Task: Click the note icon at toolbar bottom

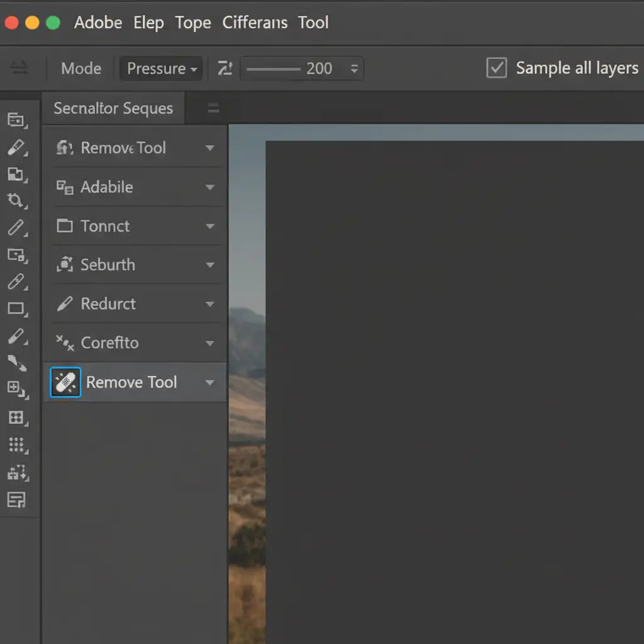Action: click(16, 500)
